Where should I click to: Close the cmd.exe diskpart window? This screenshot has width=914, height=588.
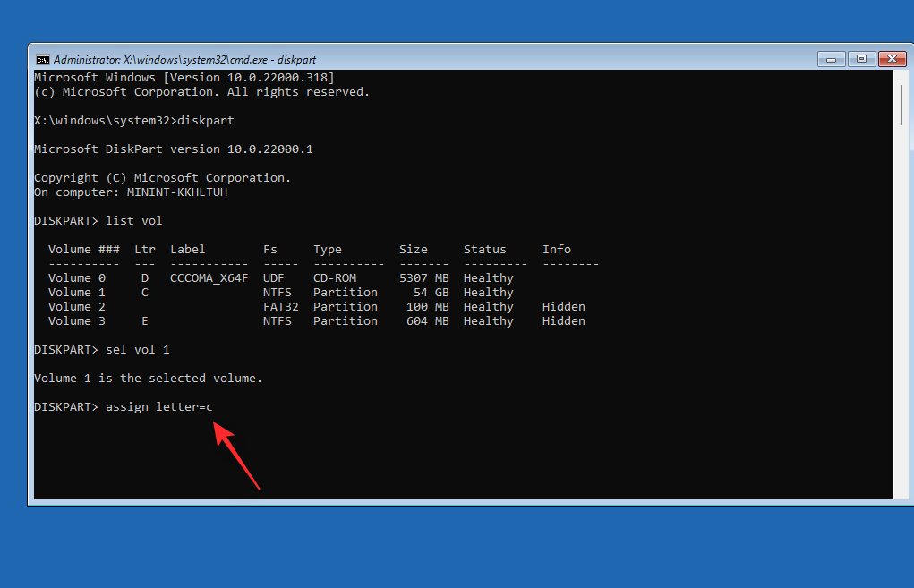pos(893,59)
